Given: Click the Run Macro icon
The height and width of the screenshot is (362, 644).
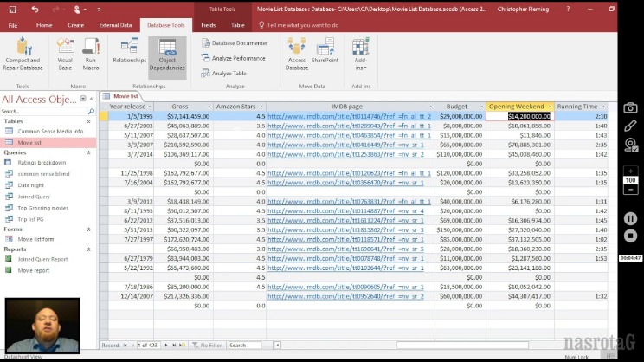Looking at the screenshot, I should pos(91,46).
